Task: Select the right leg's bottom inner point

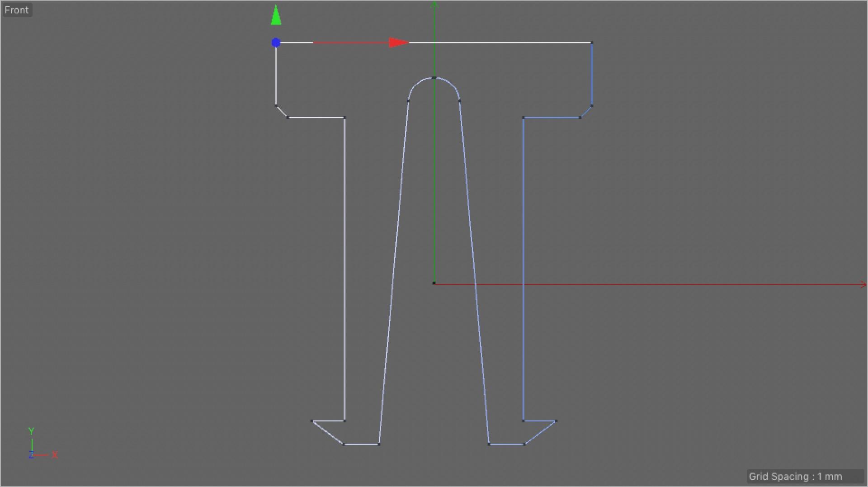Action: 489,444
